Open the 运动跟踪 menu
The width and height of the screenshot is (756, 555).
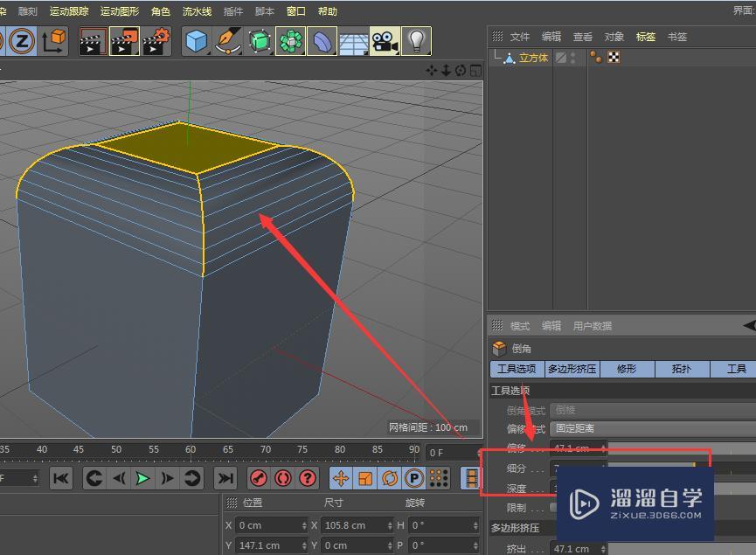(69, 11)
